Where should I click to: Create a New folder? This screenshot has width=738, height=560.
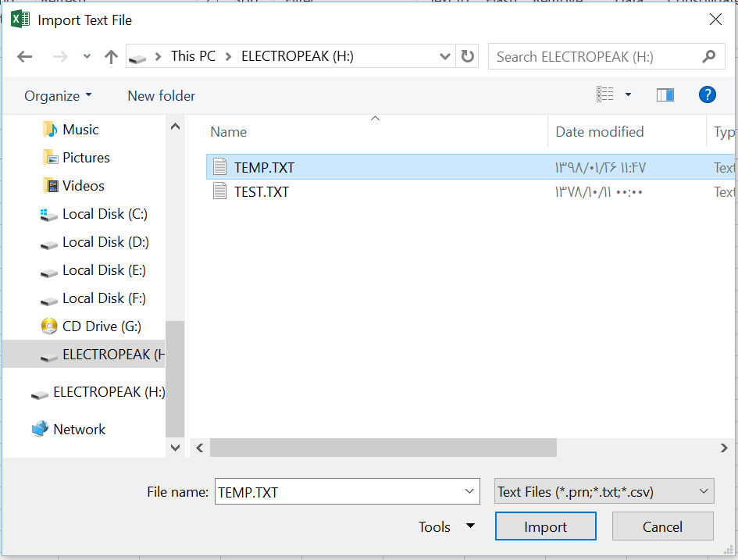click(x=161, y=95)
